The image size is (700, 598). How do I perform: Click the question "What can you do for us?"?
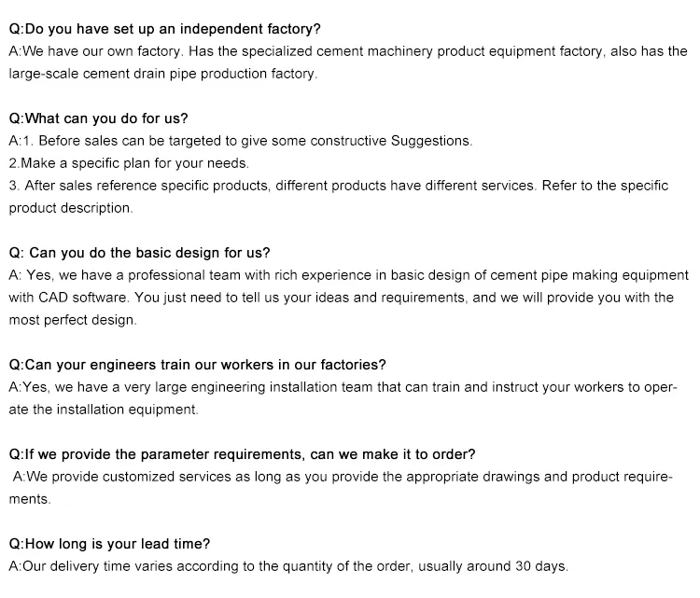(x=98, y=118)
